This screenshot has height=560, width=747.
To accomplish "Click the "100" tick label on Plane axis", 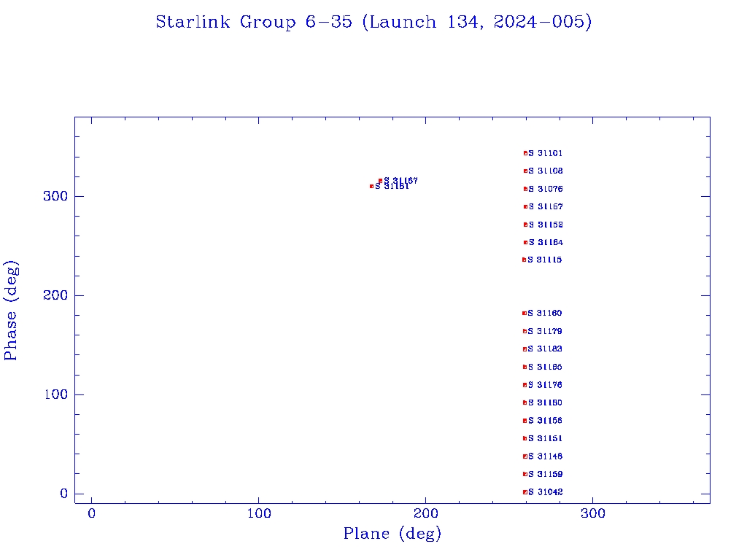I will pos(259,513).
